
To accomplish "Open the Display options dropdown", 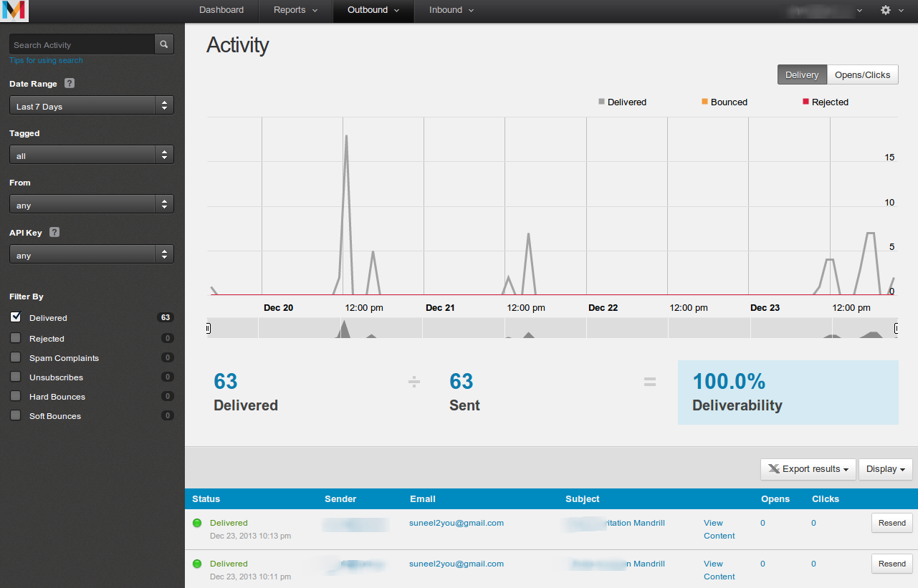I will [x=886, y=469].
